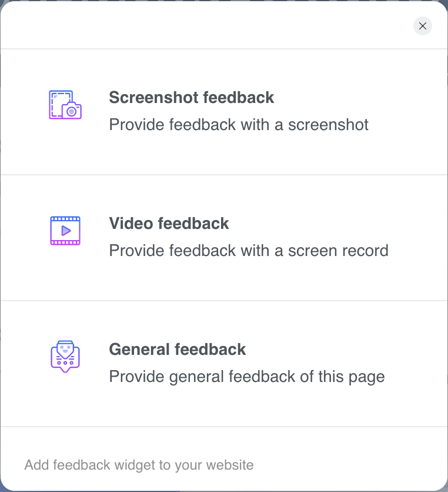The width and height of the screenshot is (448, 492).
Task: Select the Video feedback heading
Action: tap(169, 224)
